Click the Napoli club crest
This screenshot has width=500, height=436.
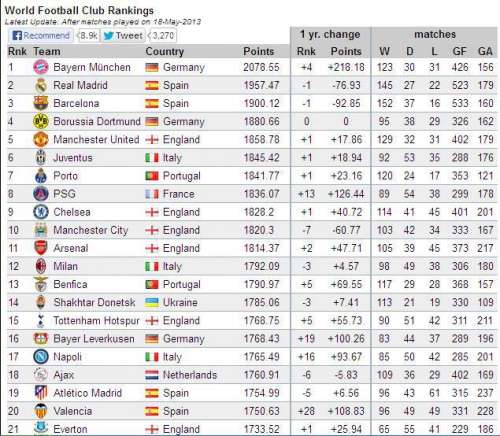pos(41,357)
